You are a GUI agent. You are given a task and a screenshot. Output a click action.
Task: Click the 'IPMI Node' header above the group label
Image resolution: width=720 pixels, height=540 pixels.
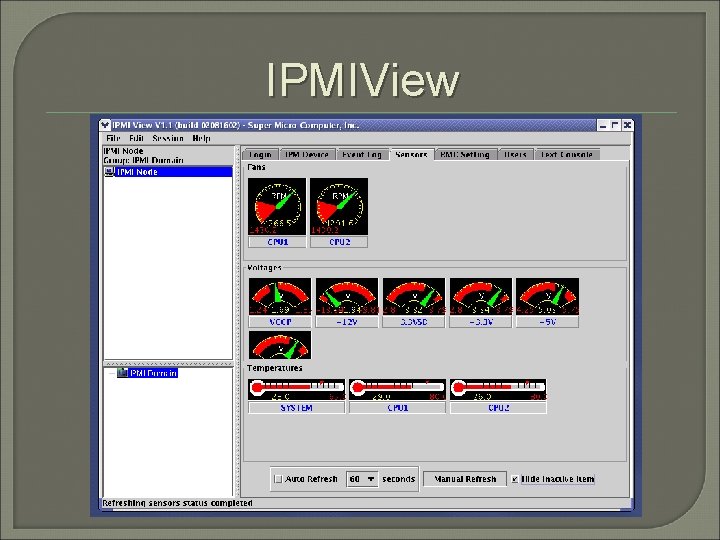pyautogui.click(x=123, y=151)
